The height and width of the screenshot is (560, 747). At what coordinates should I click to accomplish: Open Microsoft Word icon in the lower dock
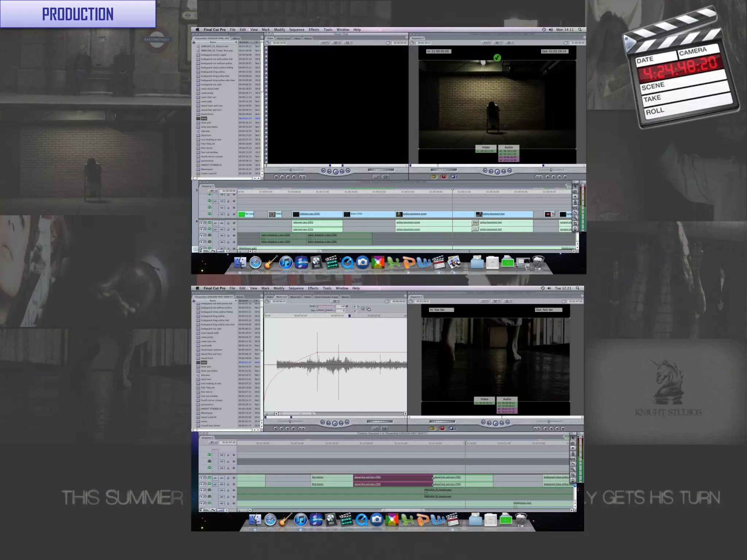437,520
